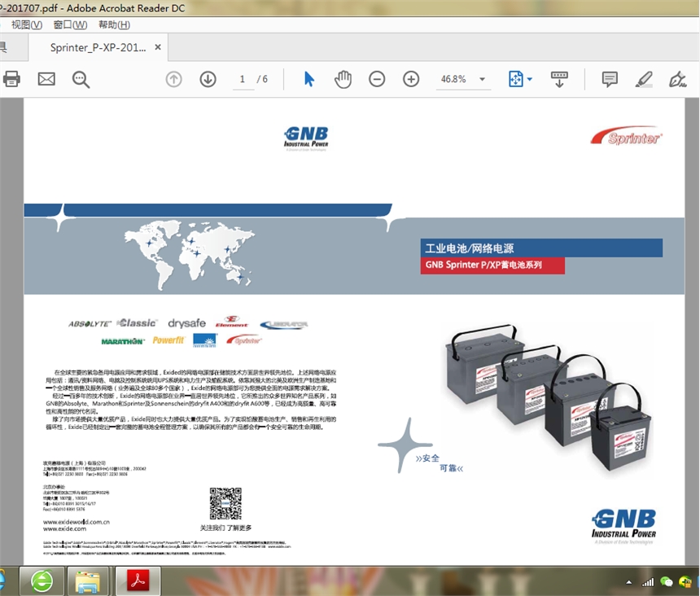Click the red Sprinter logo in page corner
This screenshot has width=700, height=596.
tap(627, 136)
